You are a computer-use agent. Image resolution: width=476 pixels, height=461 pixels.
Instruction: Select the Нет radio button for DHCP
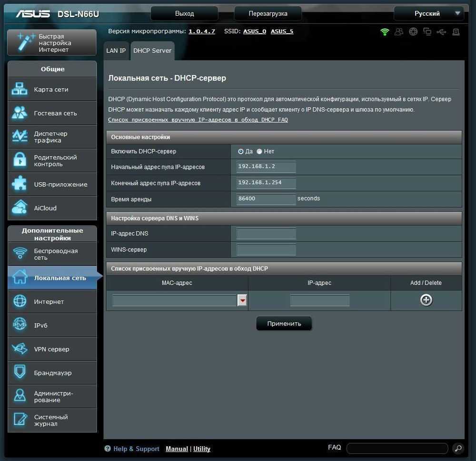pos(259,151)
